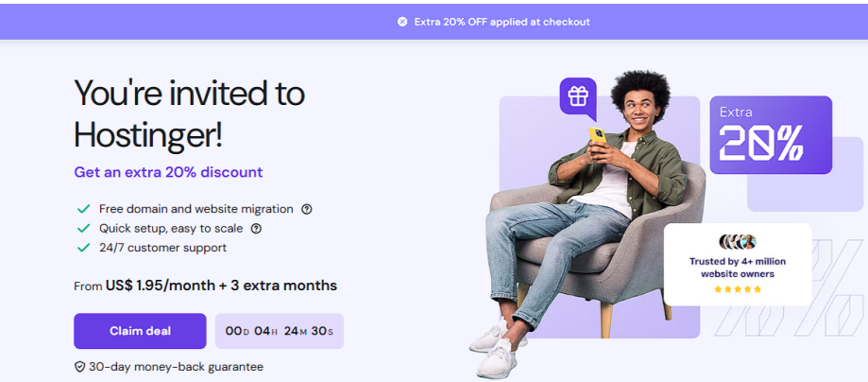
Task: Click the US$ 1.95/month price text
Action: point(162,286)
